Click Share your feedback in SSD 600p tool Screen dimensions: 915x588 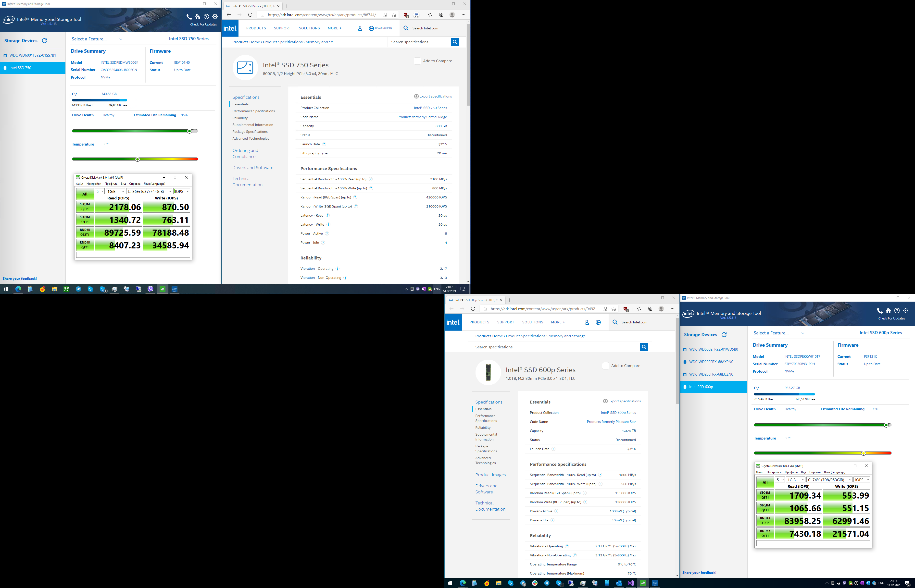(x=699, y=573)
